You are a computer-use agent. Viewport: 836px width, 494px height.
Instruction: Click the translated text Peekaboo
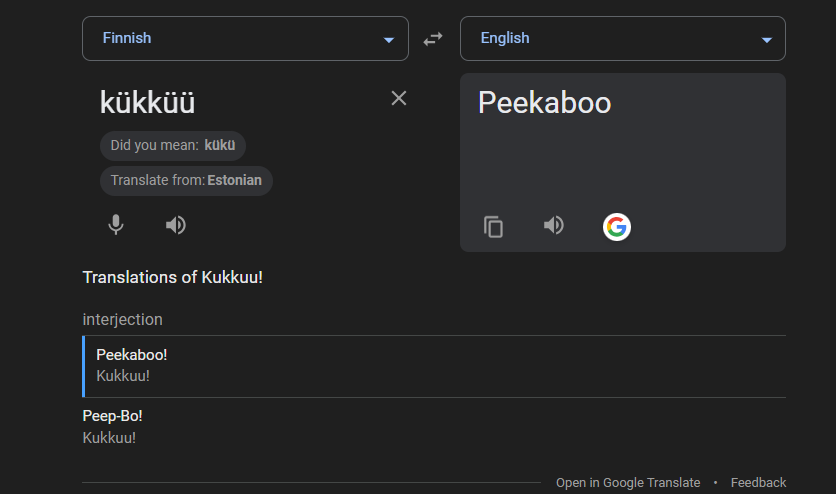pos(544,102)
